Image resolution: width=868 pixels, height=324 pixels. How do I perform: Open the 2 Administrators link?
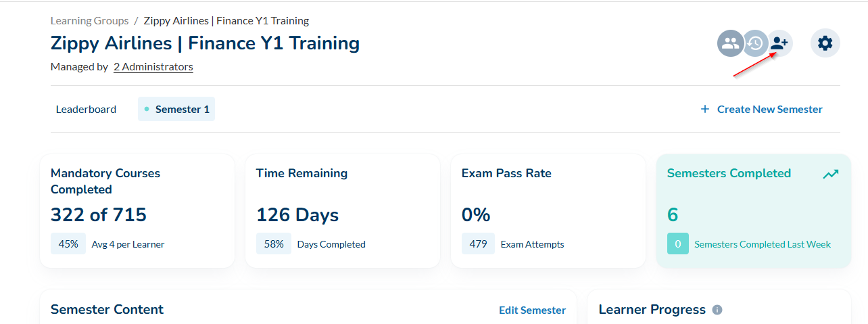click(x=153, y=67)
